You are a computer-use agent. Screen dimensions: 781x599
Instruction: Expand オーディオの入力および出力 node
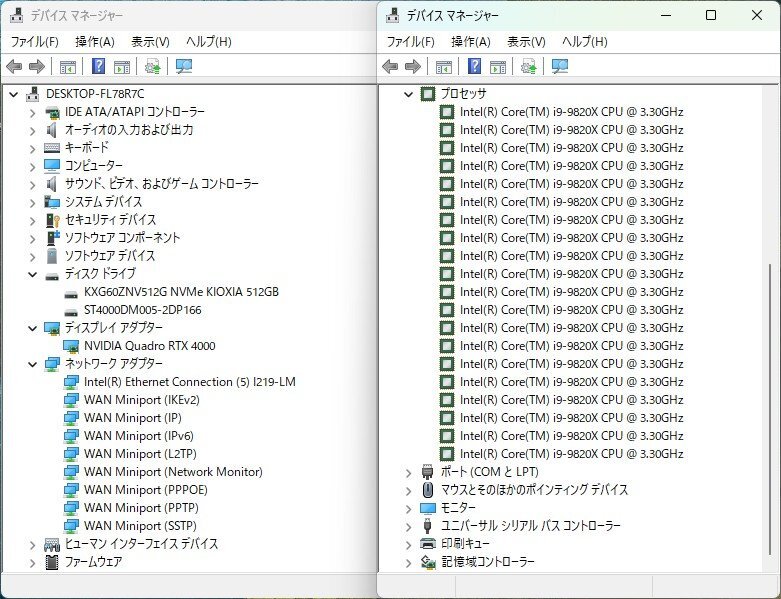[x=32, y=131]
